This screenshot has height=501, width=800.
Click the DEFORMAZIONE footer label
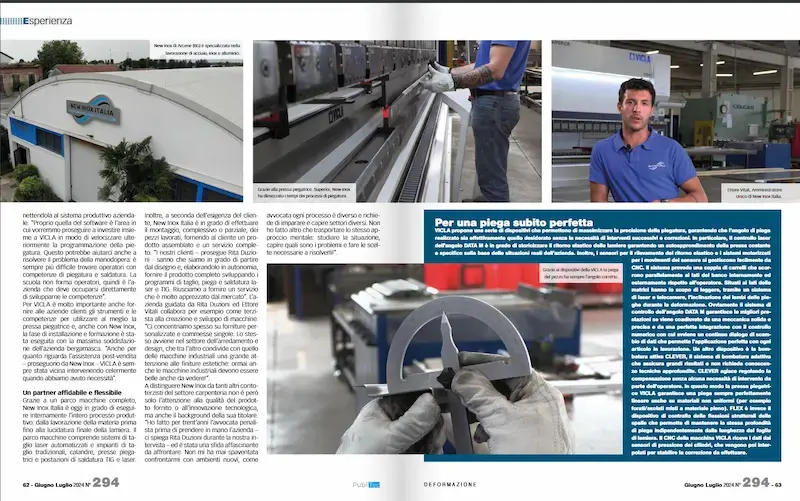449,483
